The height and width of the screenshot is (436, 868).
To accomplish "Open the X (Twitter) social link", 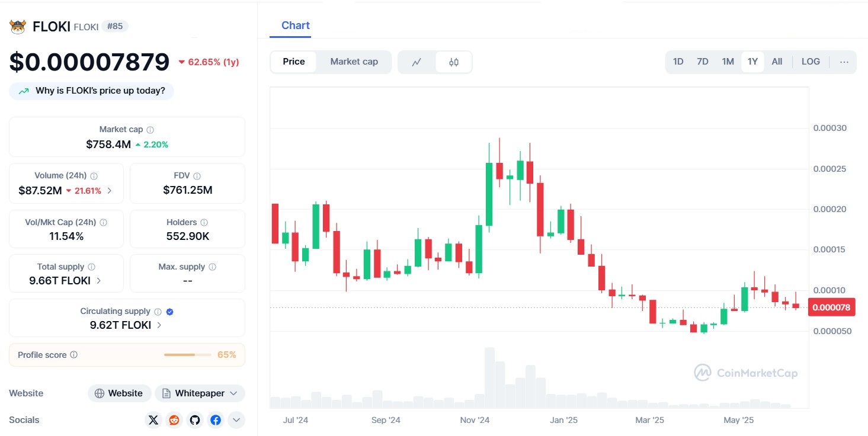I will (153, 420).
